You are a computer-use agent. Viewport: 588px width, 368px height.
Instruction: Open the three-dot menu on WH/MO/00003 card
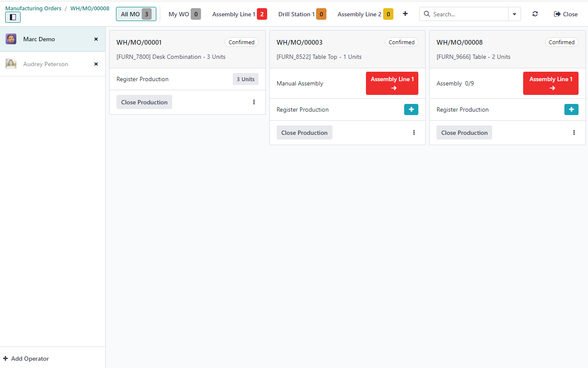pyautogui.click(x=414, y=133)
